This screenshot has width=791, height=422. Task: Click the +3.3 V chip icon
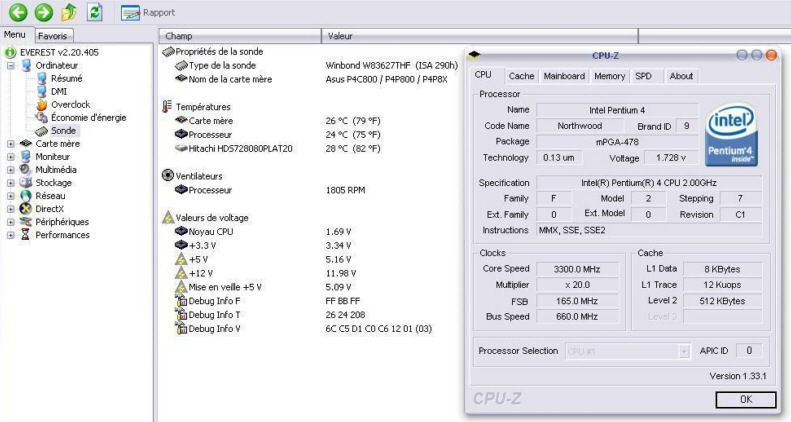[181, 246]
